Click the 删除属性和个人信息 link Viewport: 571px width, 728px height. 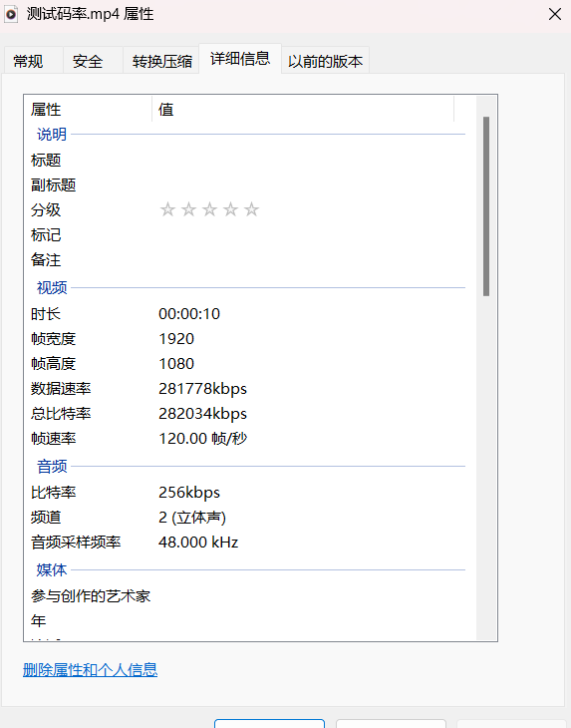(90, 669)
